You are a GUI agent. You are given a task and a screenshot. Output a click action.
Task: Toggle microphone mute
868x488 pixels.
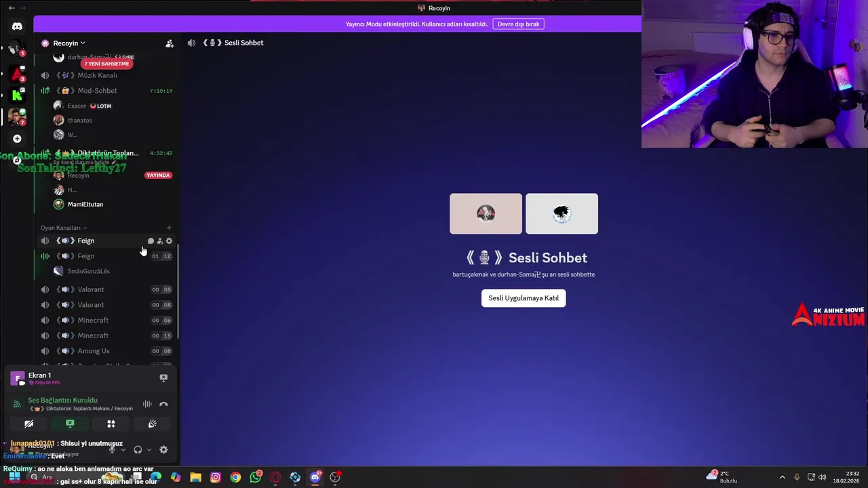tap(112, 449)
